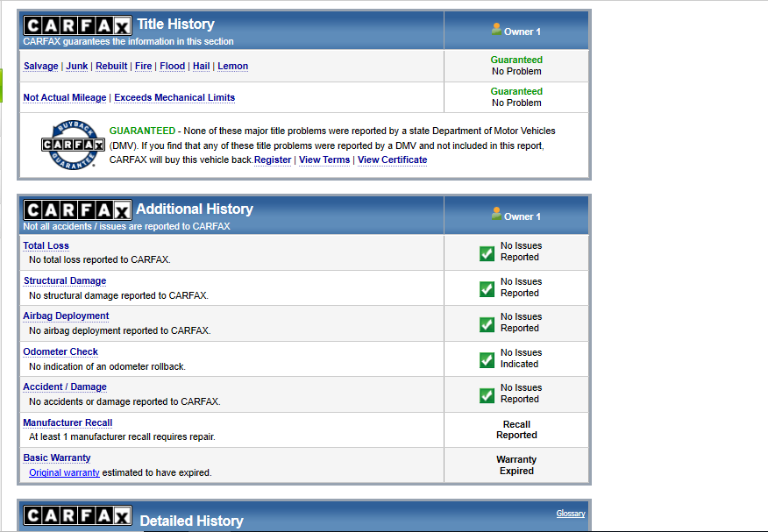Screen dimensions: 768x532
Task: Click the green checkmark for Structural Damage
Action: pyautogui.click(x=487, y=289)
